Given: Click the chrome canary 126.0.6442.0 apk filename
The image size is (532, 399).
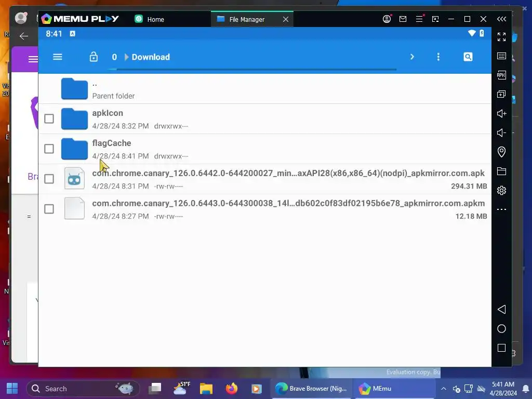Looking at the screenshot, I should [288, 174].
